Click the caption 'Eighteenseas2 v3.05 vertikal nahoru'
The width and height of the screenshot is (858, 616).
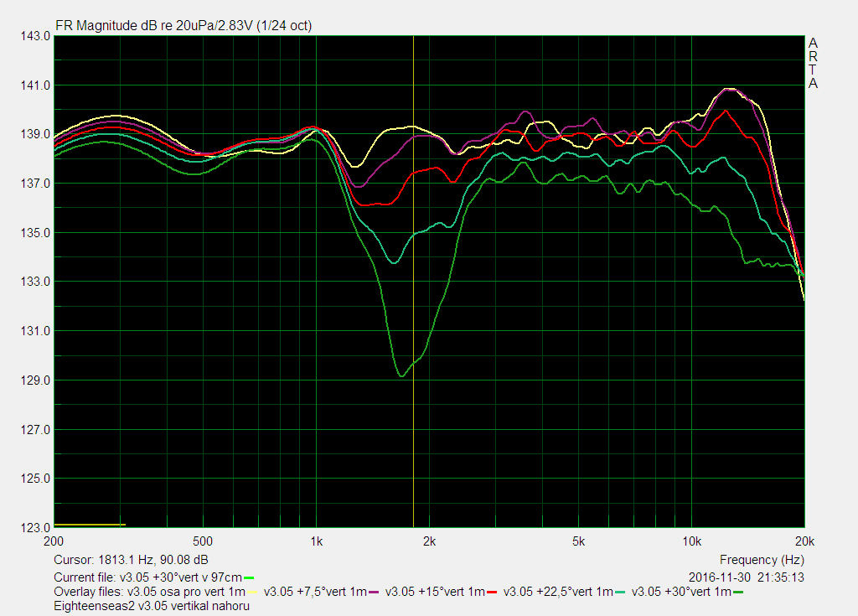coord(152,606)
